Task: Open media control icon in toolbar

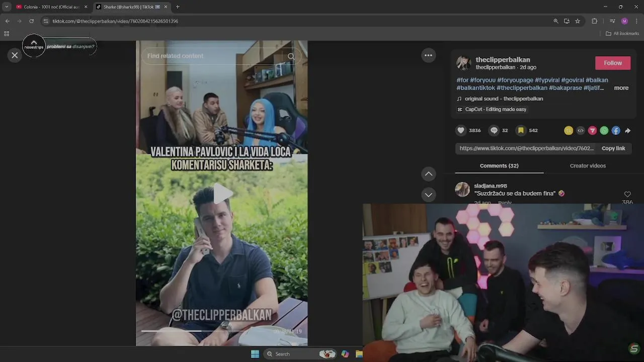Action: click(x=612, y=21)
